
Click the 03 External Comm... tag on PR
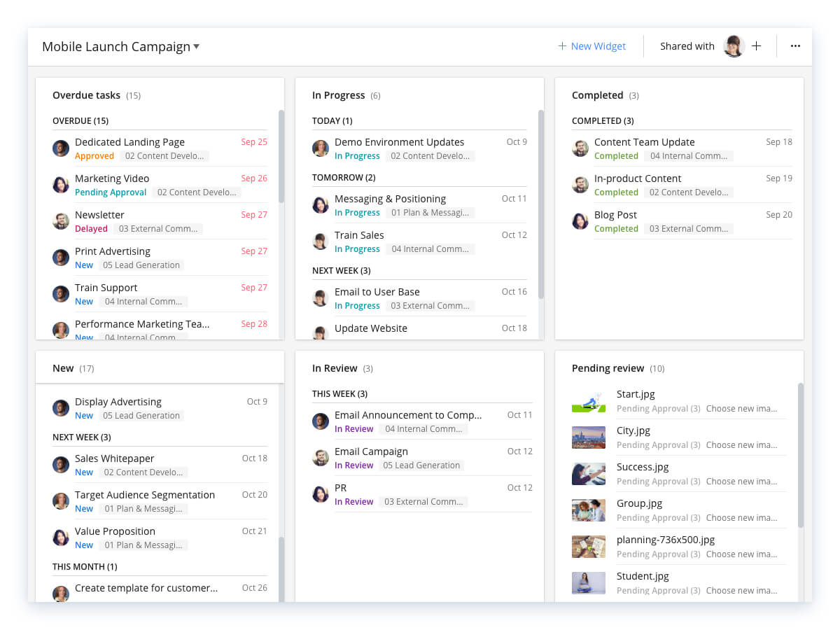pyautogui.click(x=423, y=502)
